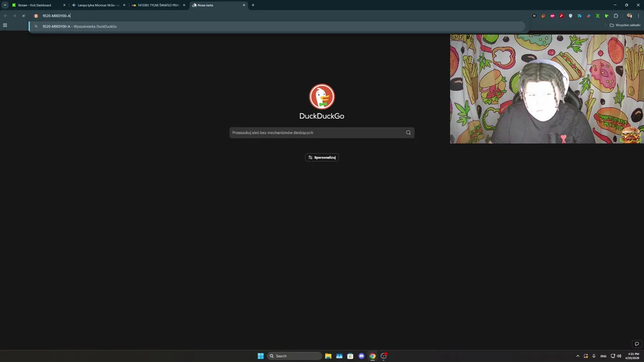Open File Explorer from the taskbar
This screenshot has width=644, height=362.
(x=328, y=356)
